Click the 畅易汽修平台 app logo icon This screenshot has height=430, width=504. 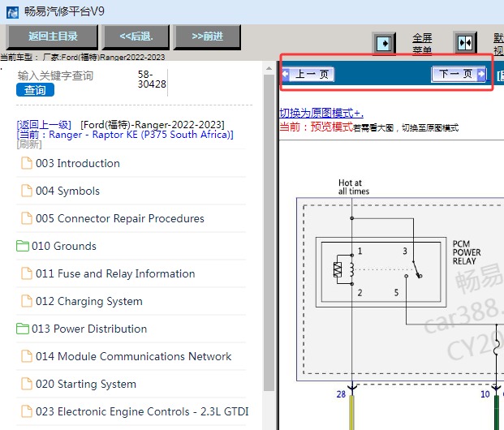coord(12,12)
